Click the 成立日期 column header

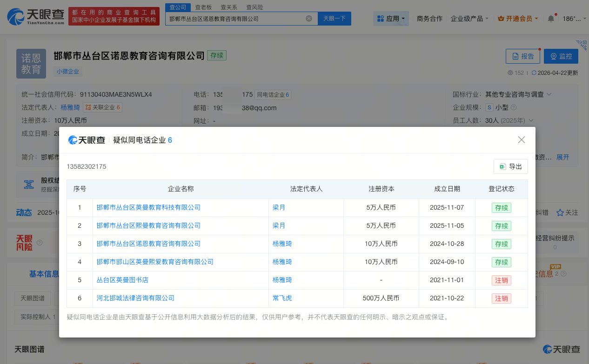click(447, 189)
